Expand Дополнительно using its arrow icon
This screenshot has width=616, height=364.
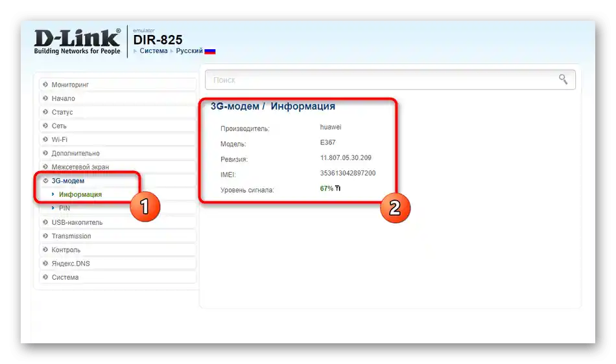click(45, 153)
